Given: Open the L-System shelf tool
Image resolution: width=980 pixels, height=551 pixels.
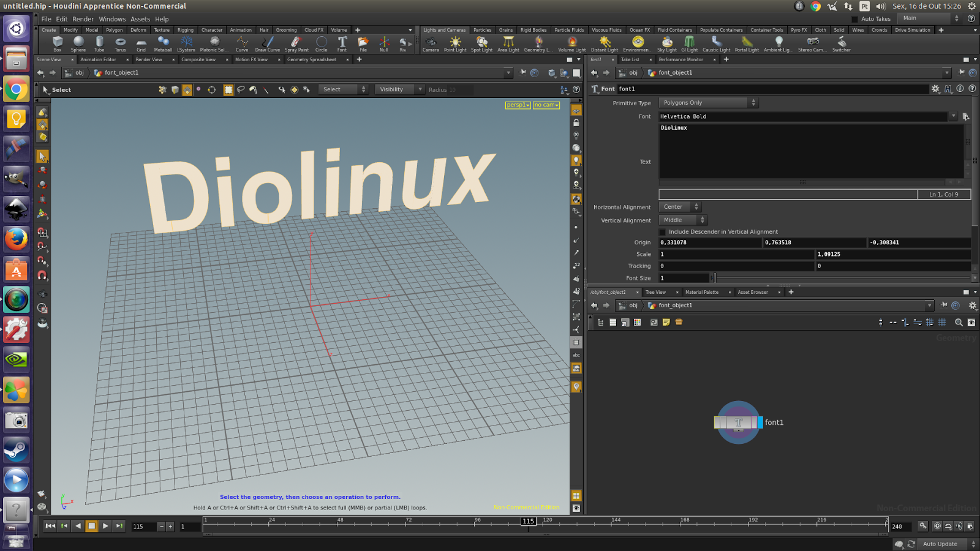Looking at the screenshot, I should click(186, 43).
